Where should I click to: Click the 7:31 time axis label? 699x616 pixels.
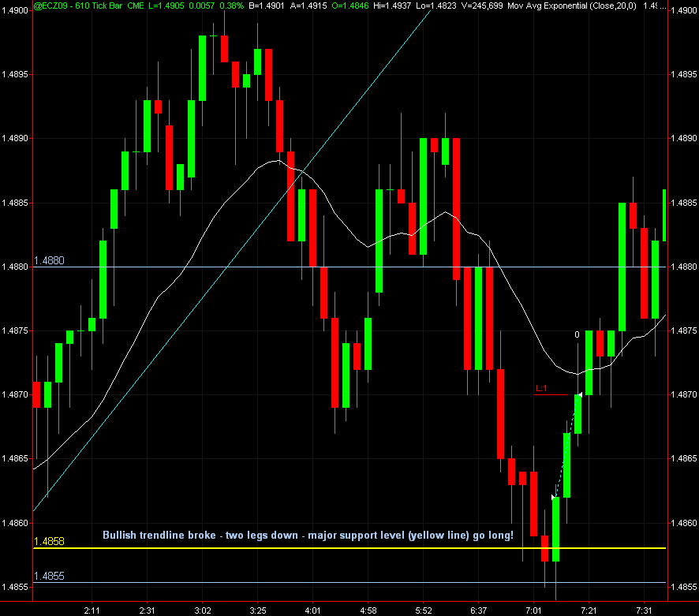(644, 610)
